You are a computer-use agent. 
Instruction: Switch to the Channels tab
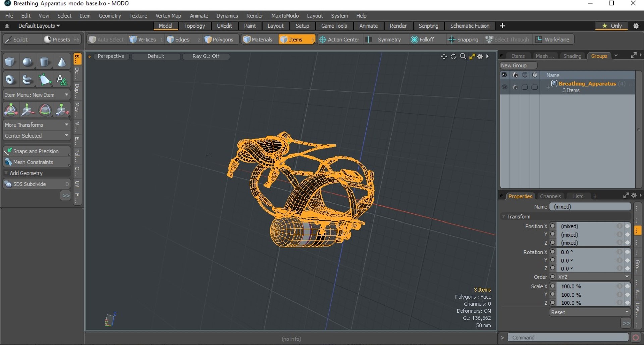click(550, 196)
